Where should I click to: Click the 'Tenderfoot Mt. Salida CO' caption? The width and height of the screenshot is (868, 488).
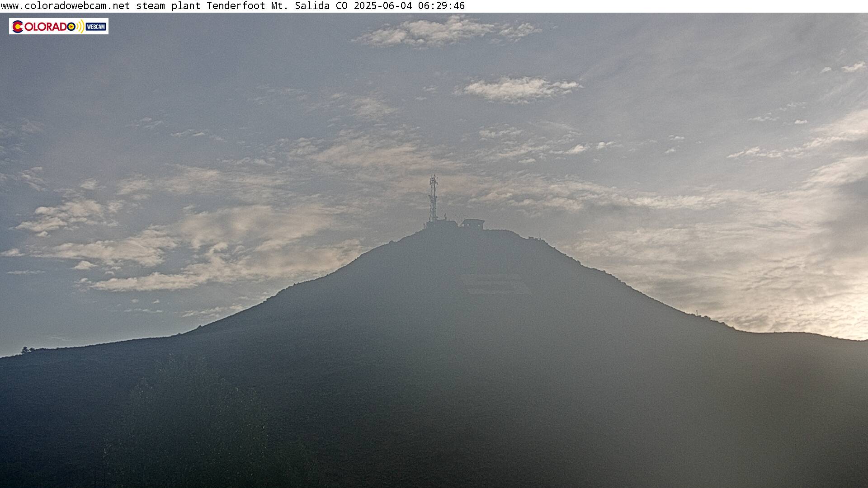pos(277,6)
